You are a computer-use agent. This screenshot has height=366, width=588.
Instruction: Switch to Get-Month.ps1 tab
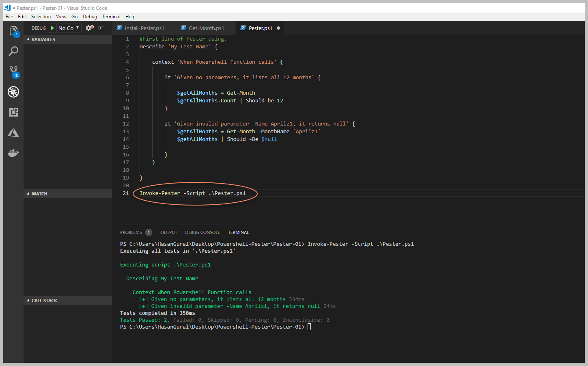[206, 28]
